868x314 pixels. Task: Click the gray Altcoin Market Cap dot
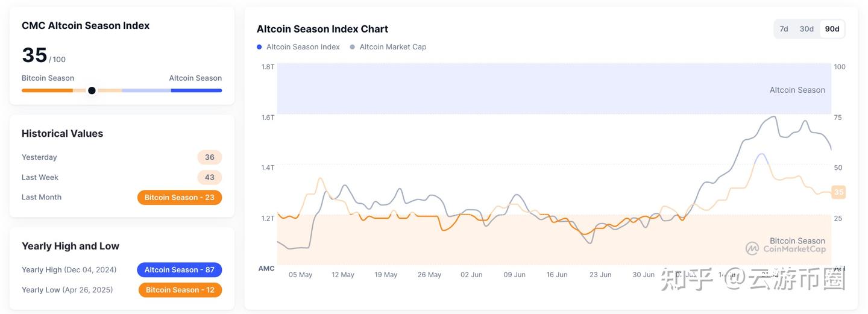(x=353, y=47)
